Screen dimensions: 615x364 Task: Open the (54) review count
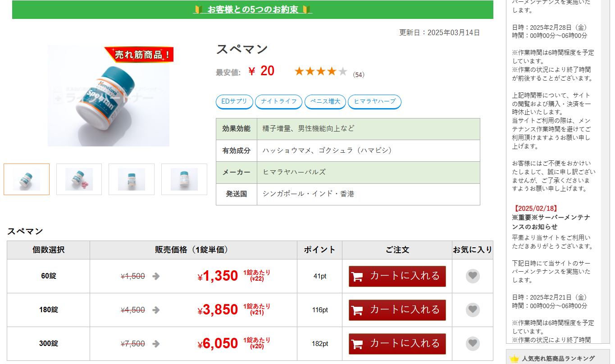359,75
